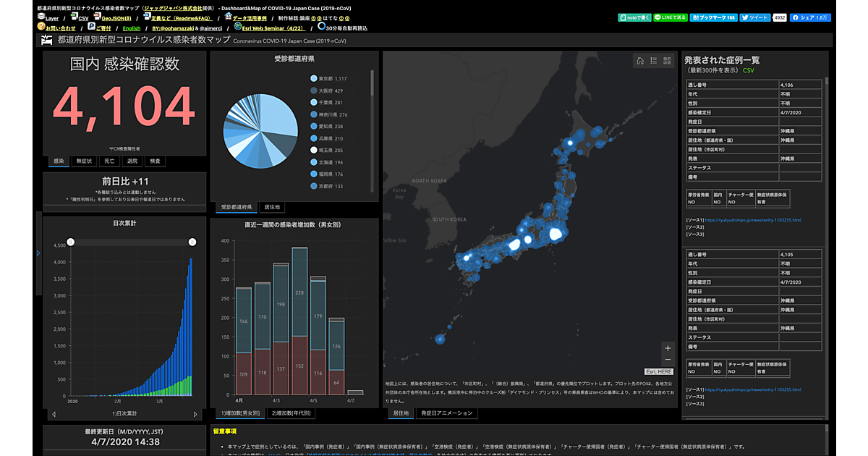Go to next chart with right arrow

click(195, 414)
